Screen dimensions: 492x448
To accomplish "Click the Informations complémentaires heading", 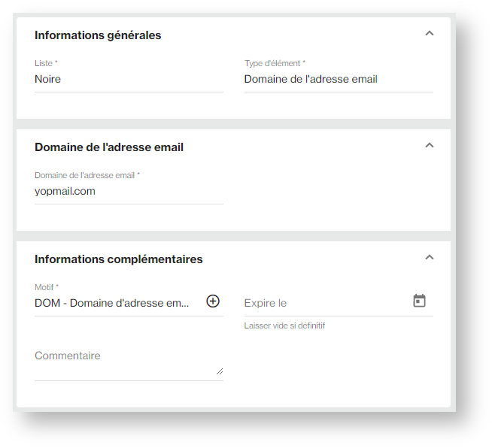I will point(119,259).
